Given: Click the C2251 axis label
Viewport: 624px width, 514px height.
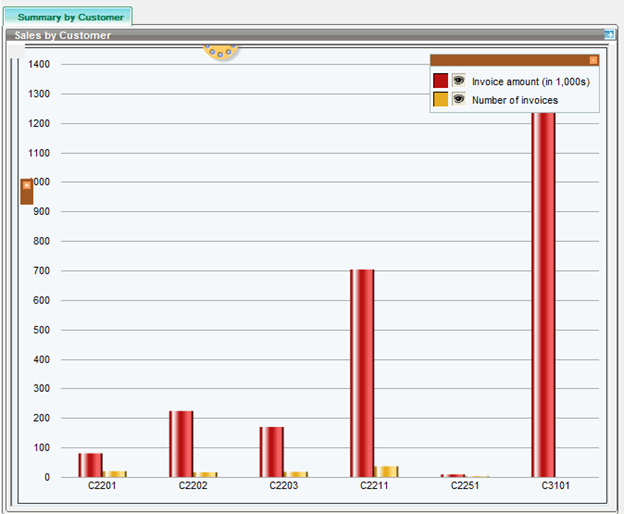Looking at the screenshot, I should (466, 486).
